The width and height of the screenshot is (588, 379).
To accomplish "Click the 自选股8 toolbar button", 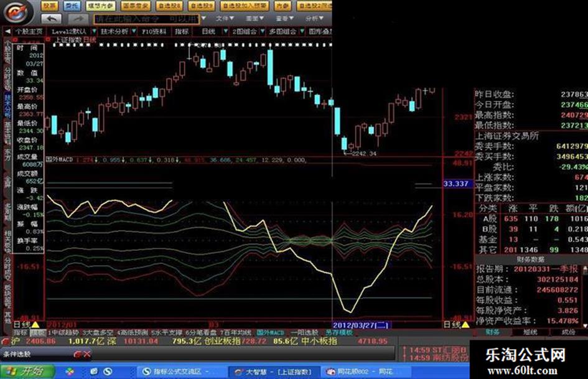I will tap(169, 6).
